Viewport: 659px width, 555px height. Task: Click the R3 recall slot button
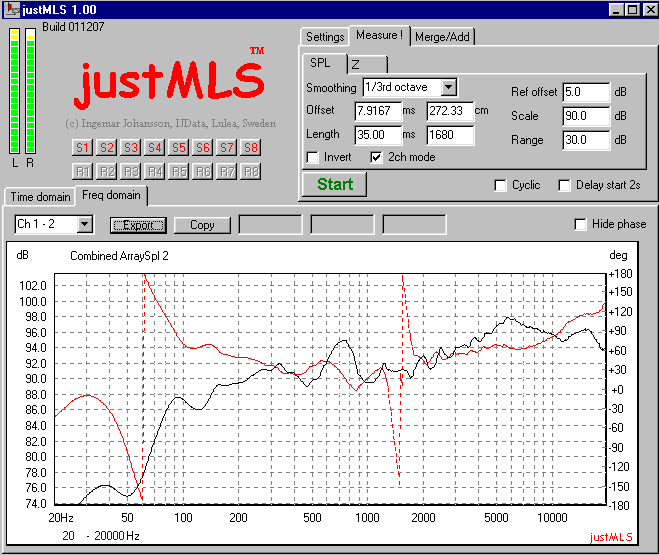[x=130, y=171]
